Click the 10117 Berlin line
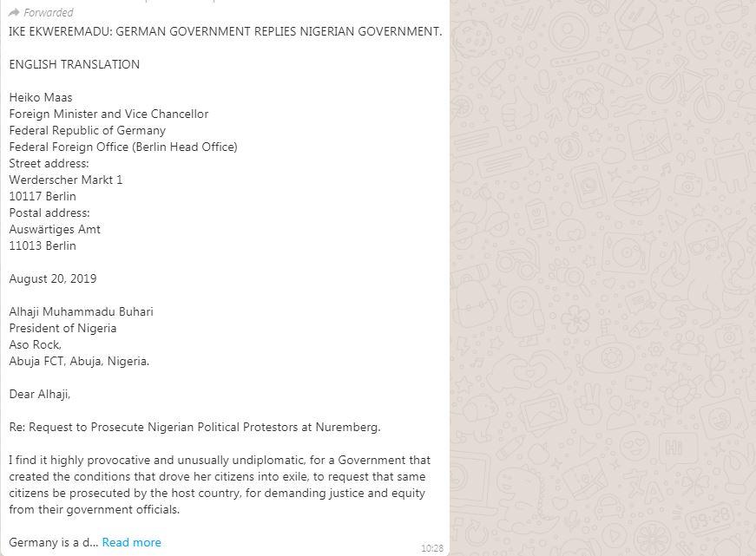Image resolution: width=756 pixels, height=556 pixels. click(43, 197)
